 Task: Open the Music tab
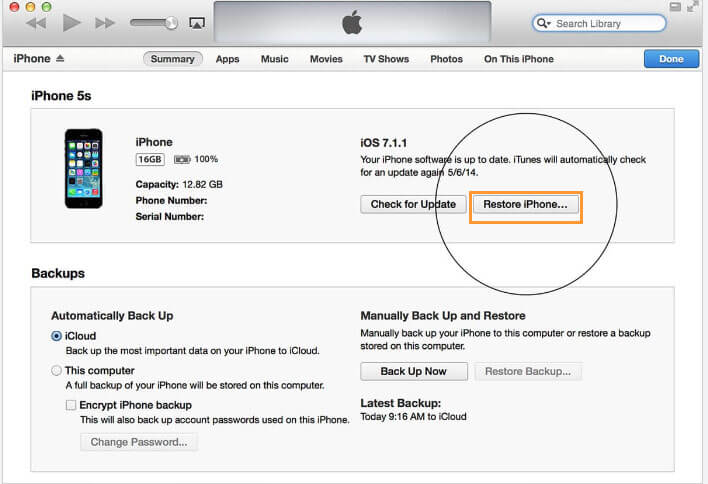point(274,59)
